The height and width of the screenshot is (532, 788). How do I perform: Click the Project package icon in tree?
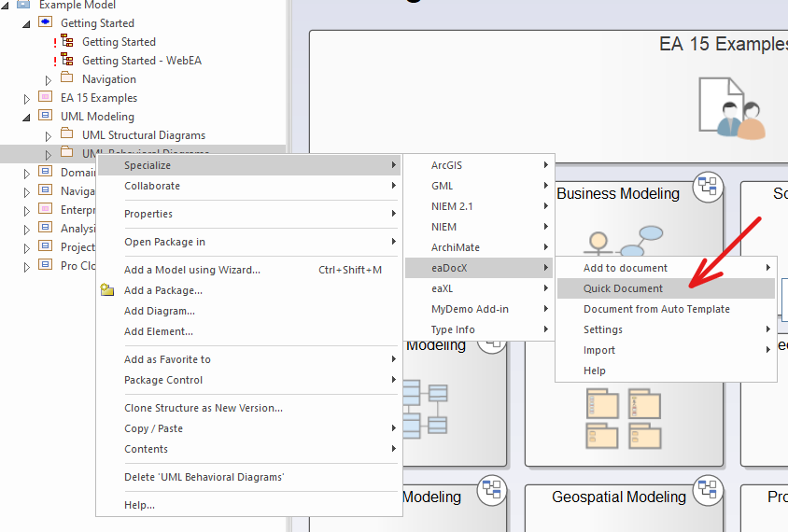click(45, 246)
